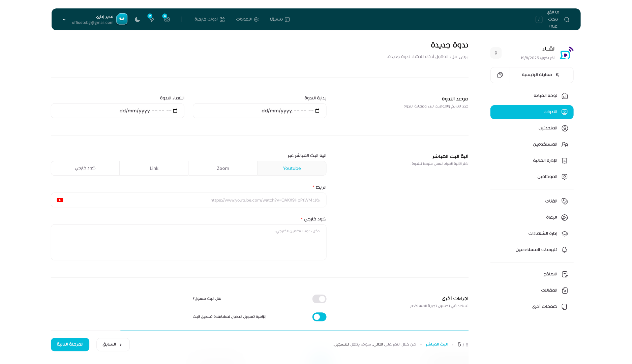Viewport: 632px width, 364px height.
Task: Disable the login-required-for-recording toggle
Action: [319, 317]
